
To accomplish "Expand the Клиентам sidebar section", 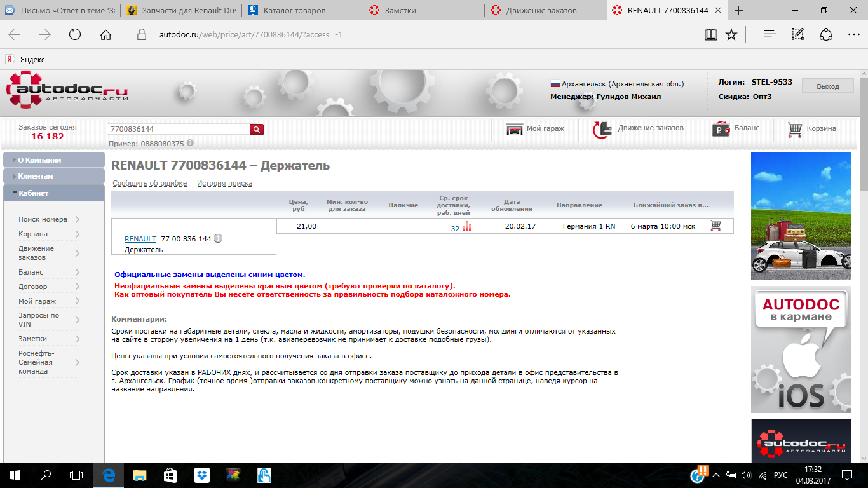I will (53, 176).
